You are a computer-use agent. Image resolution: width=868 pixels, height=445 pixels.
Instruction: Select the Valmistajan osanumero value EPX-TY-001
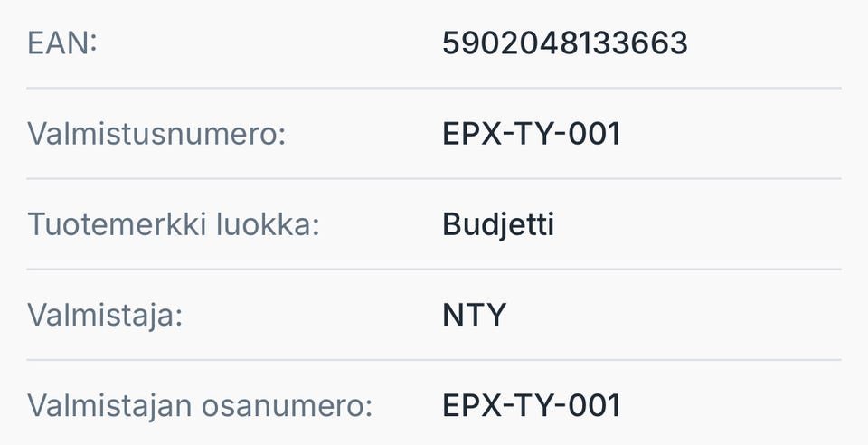pos(532,405)
